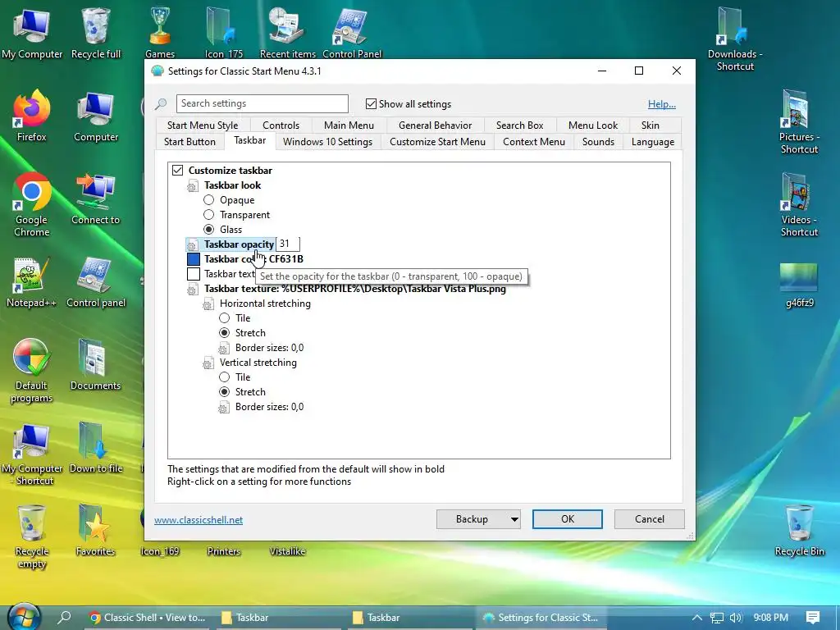Uncheck the Show all settings checkbox
840x630 pixels.
(371, 103)
